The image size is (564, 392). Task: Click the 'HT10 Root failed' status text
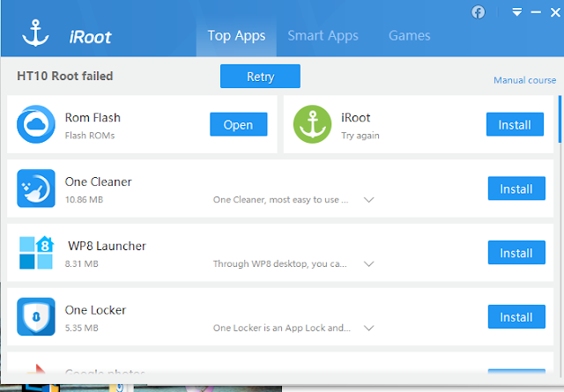(64, 76)
